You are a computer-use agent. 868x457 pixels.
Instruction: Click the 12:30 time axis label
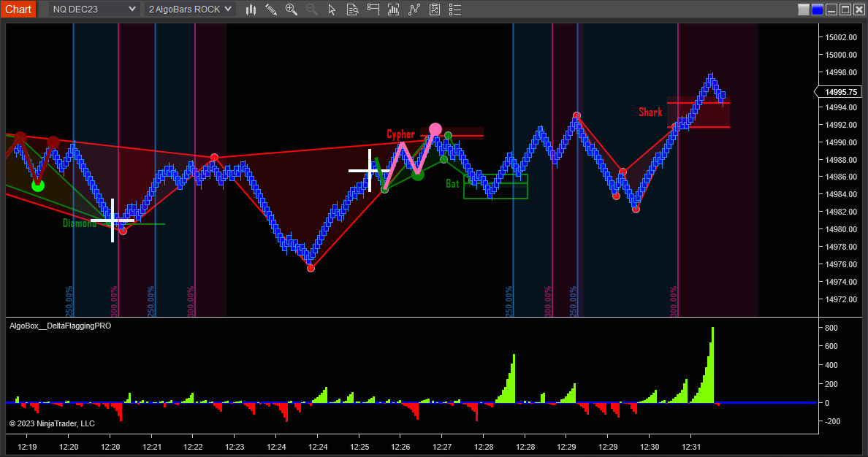pos(650,447)
